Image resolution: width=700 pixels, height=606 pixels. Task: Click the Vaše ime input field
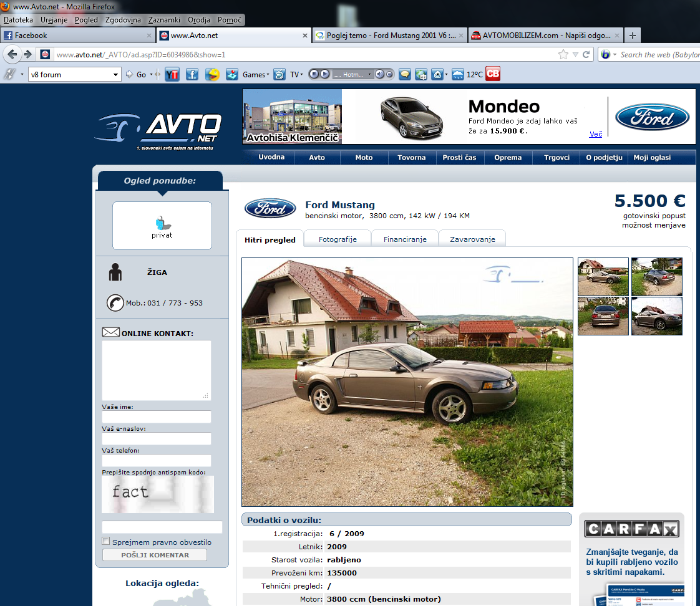point(156,417)
